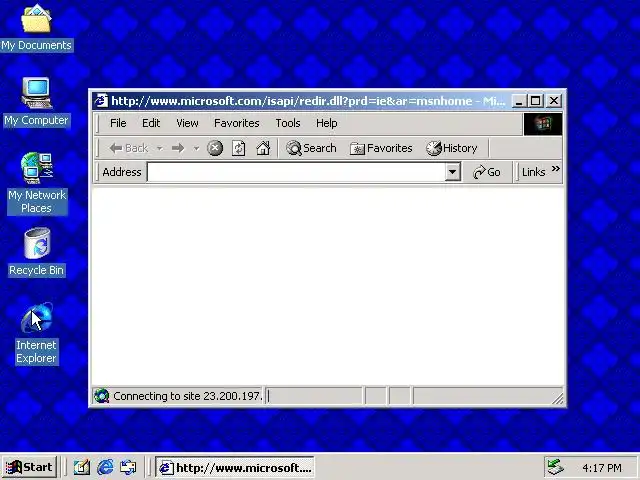This screenshot has height=480, width=640.
Task: Expand the Address bar dropdown
Action: [452, 172]
